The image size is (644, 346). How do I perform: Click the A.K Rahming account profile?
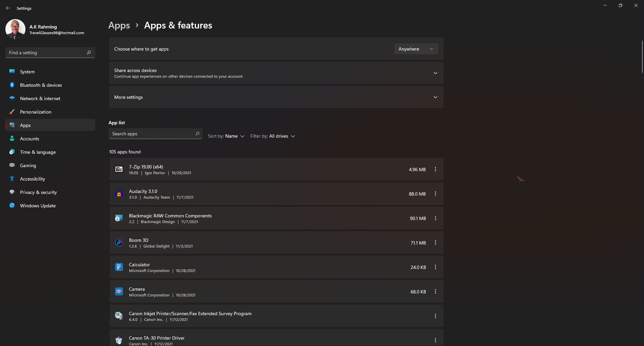tap(45, 29)
